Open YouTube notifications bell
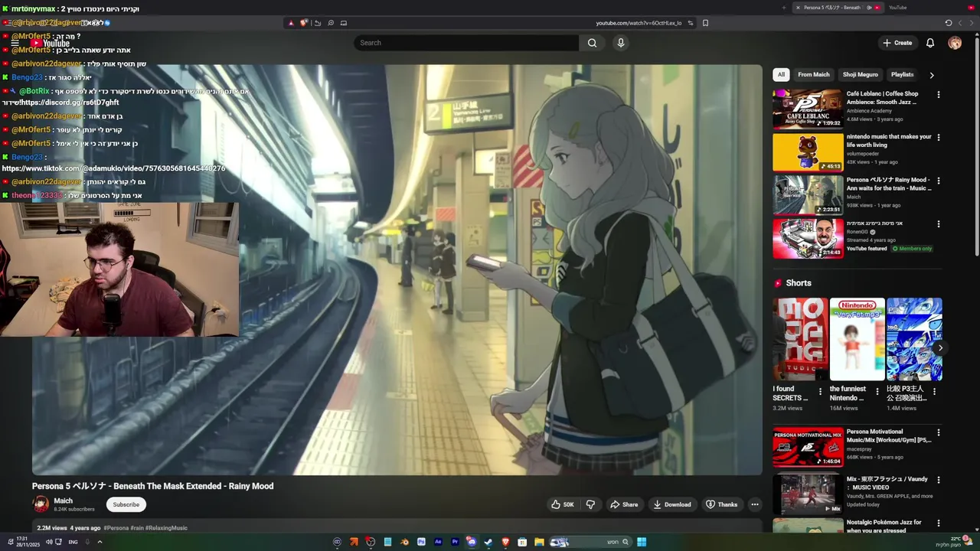980x551 pixels. pos(930,43)
